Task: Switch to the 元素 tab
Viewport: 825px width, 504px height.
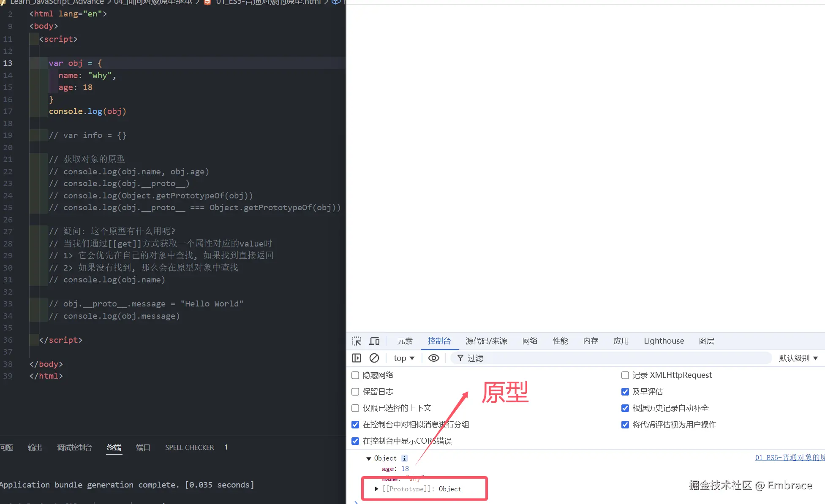Action: [405, 341]
